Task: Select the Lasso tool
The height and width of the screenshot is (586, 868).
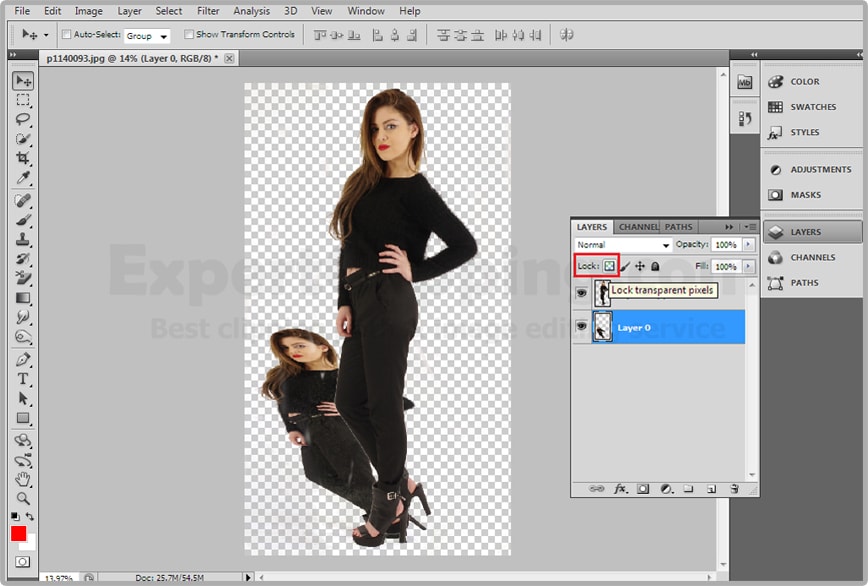Action: point(23,120)
